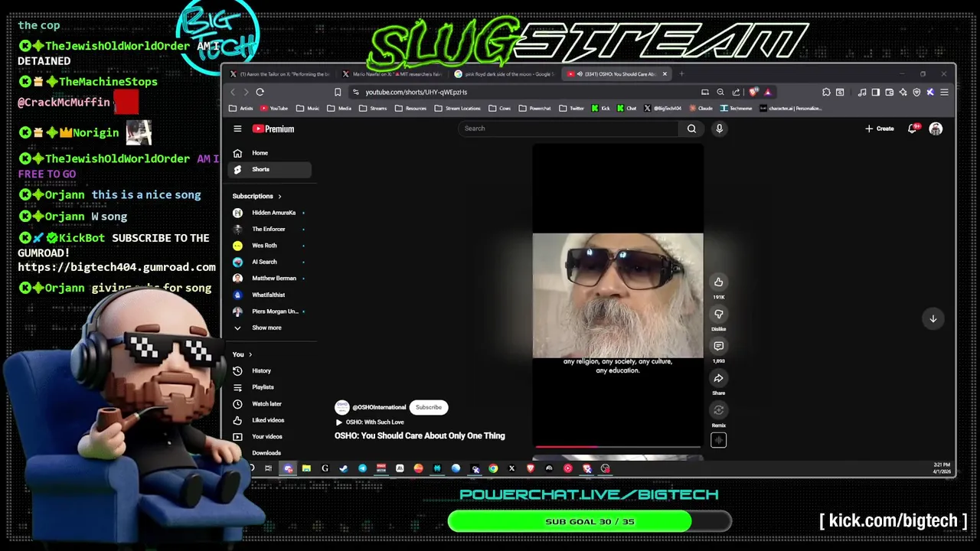This screenshot has width=980, height=551.
Task: Like the OSHO short video
Action: 718,282
